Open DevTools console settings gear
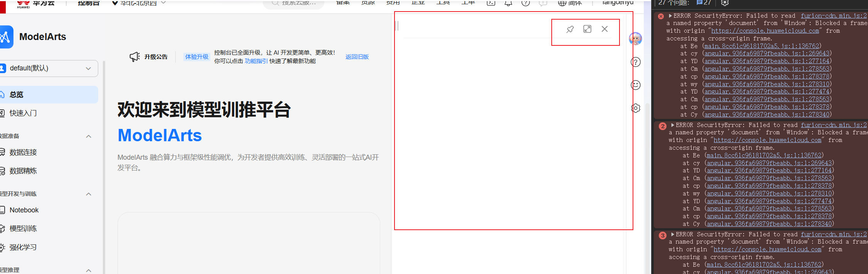868x274 pixels. (725, 3)
